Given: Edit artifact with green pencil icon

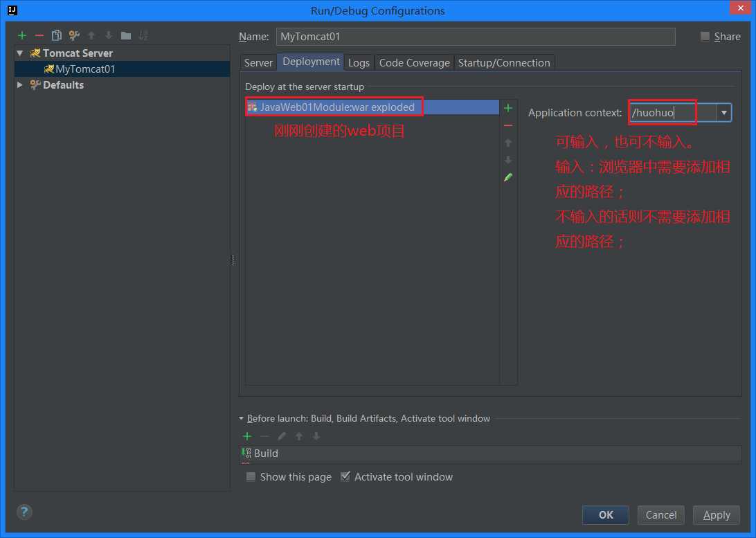Looking at the screenshot, I should pos(508,177).
